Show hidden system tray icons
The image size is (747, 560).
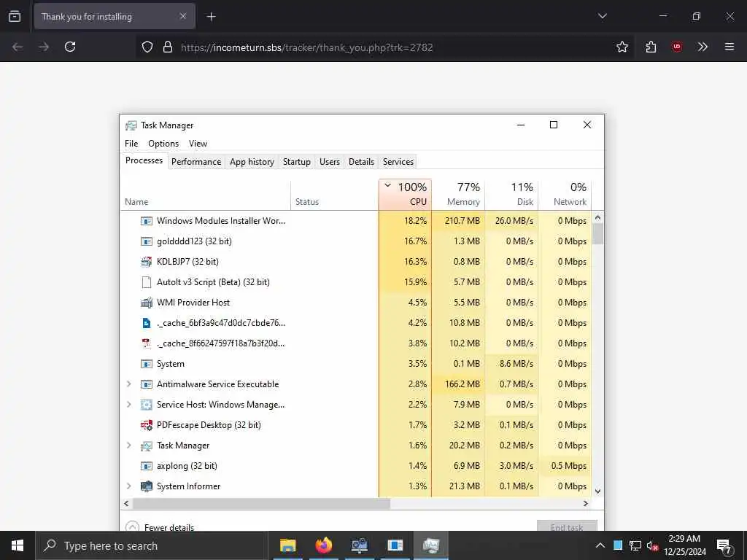(x=600, y=545)
